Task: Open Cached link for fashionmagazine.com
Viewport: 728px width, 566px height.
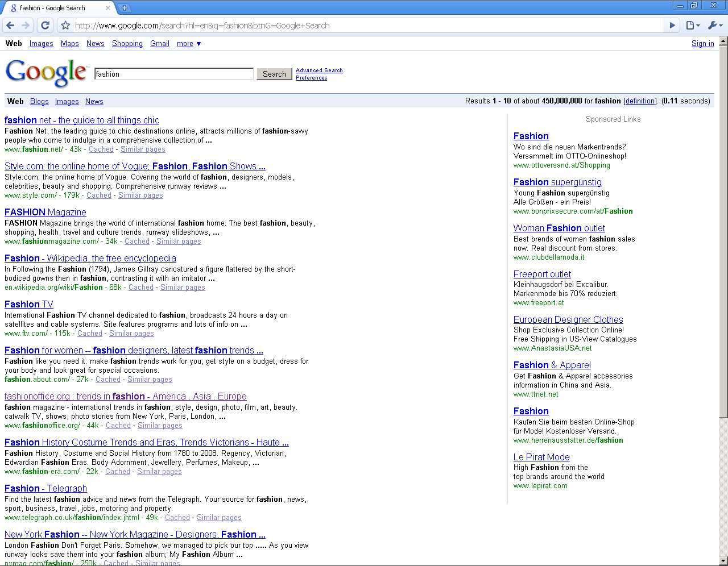Action: click(x=137, y=242)
